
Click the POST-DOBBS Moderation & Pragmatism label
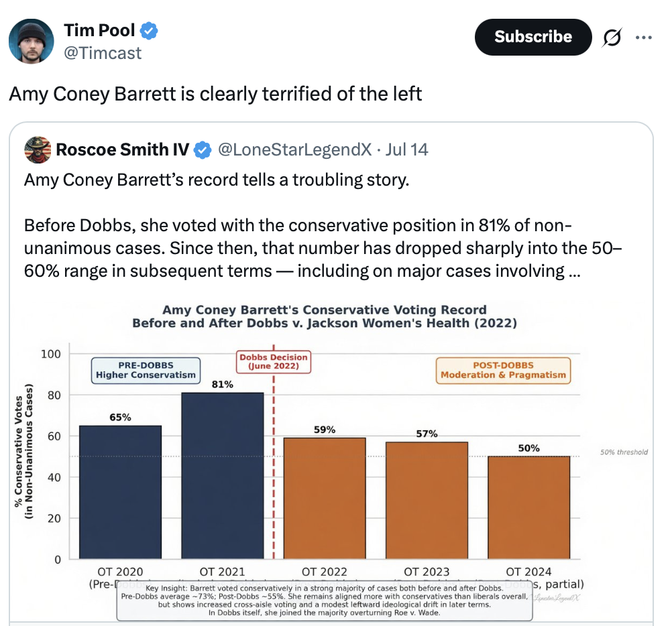(503, 371)
